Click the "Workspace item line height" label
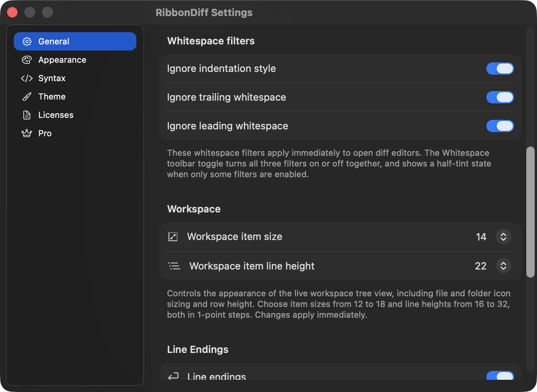Screen dimensions: 537x392 [x=252, y=266]
